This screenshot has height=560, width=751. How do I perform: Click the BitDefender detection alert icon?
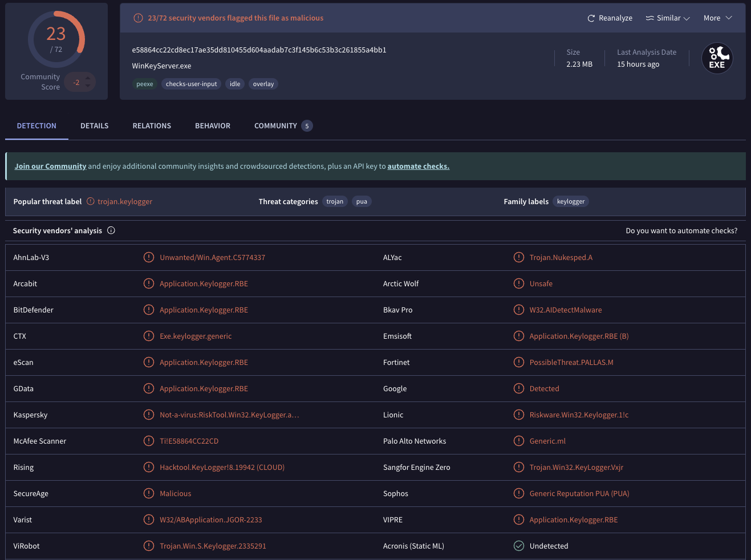click(149, 310)
